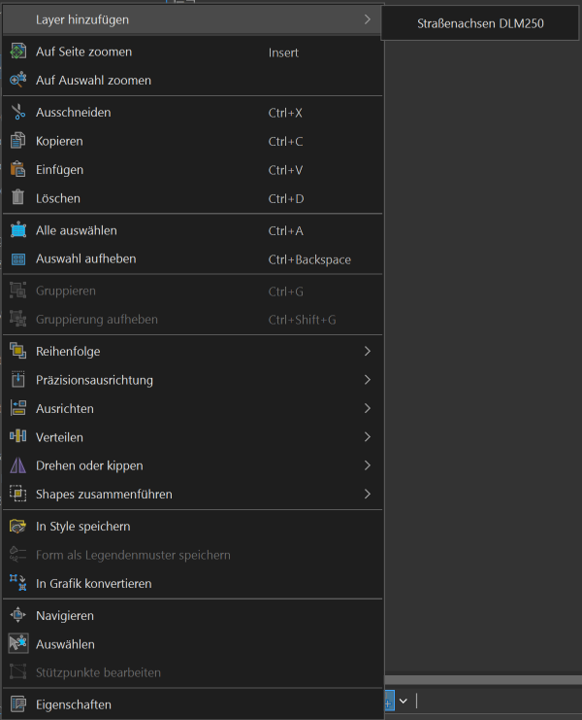The height and width of the screenshot is (720, 582).
Task: Choose the Löschen entry
Action: pyautogui.click(x=193, y=198)
